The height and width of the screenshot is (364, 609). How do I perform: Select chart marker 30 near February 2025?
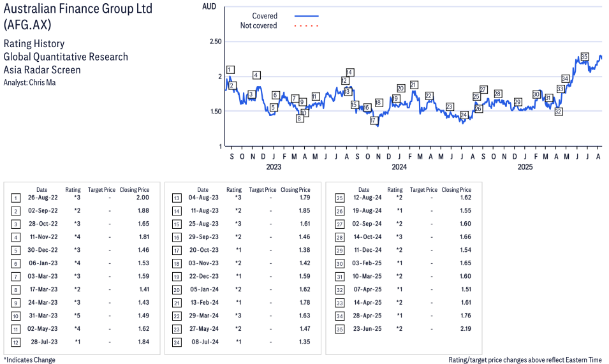[x=536, y=94]
